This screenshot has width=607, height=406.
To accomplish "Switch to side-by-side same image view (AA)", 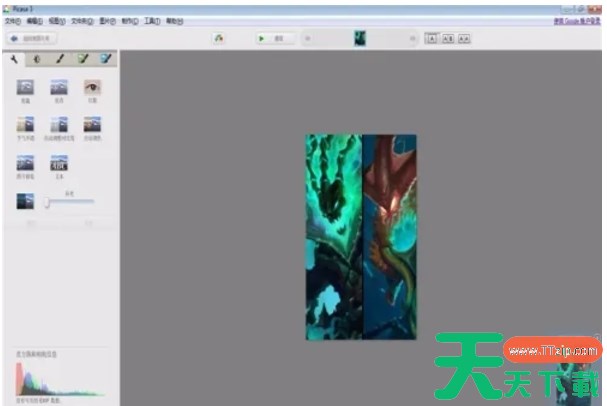I will 464,38.
